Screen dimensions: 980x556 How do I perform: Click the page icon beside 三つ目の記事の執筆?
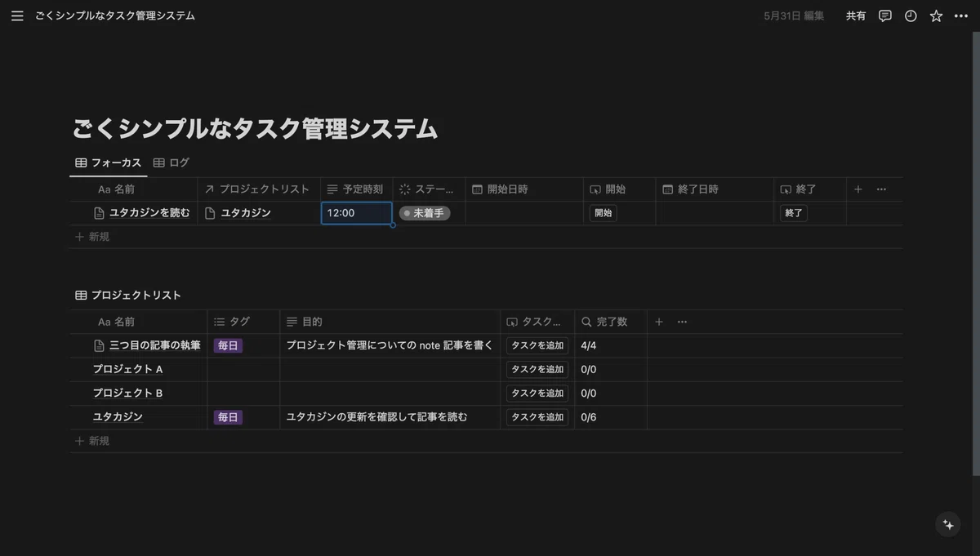pyautogui.click(x=100, y=345)
